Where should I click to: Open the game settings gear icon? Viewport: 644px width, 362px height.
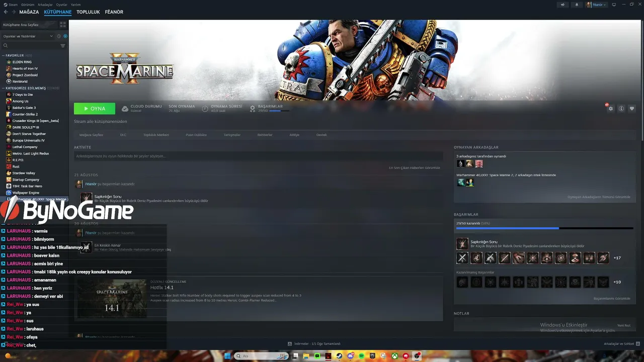611,109
